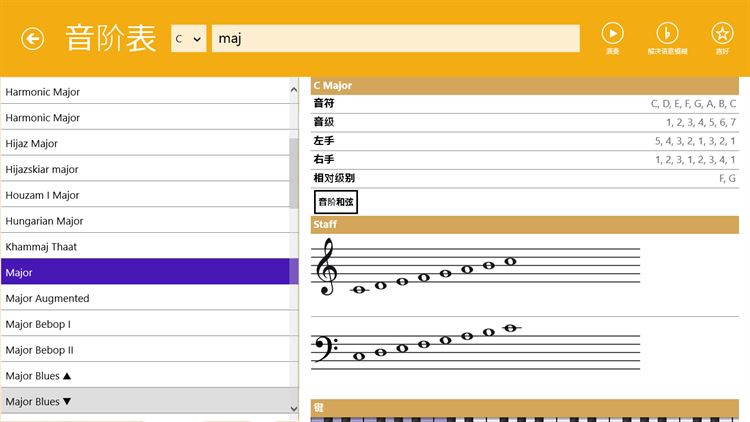
Task: Click the first note on treble staff
Action: click(359, 289)
